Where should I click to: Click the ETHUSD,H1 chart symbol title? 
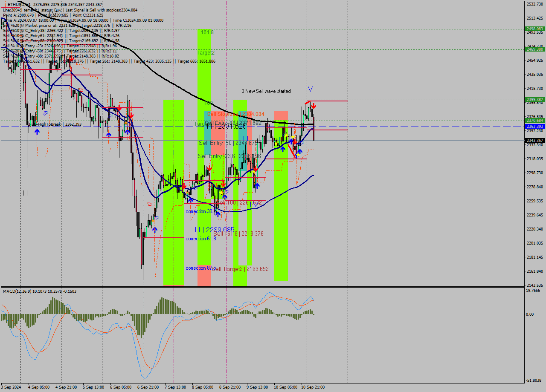coord(18,4)
